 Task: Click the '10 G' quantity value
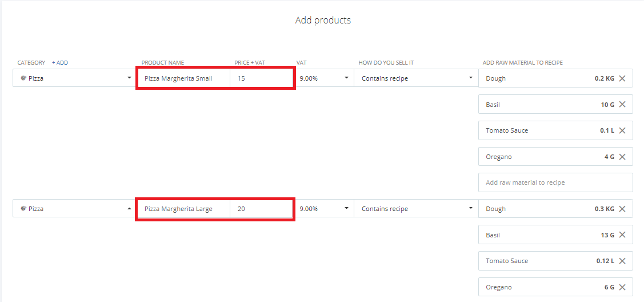[607, 105]
